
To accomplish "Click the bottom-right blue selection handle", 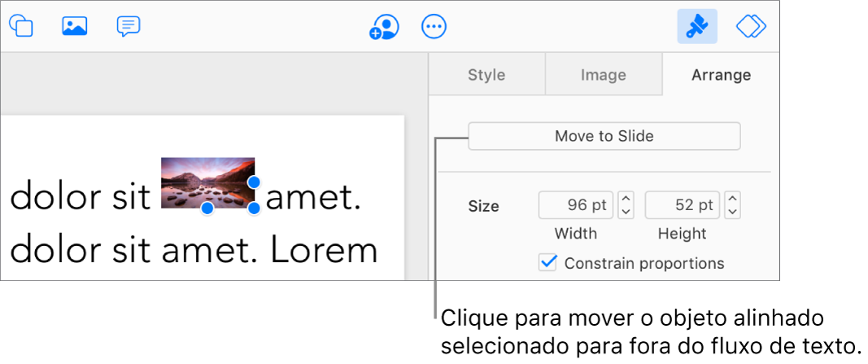I will 254,208.
